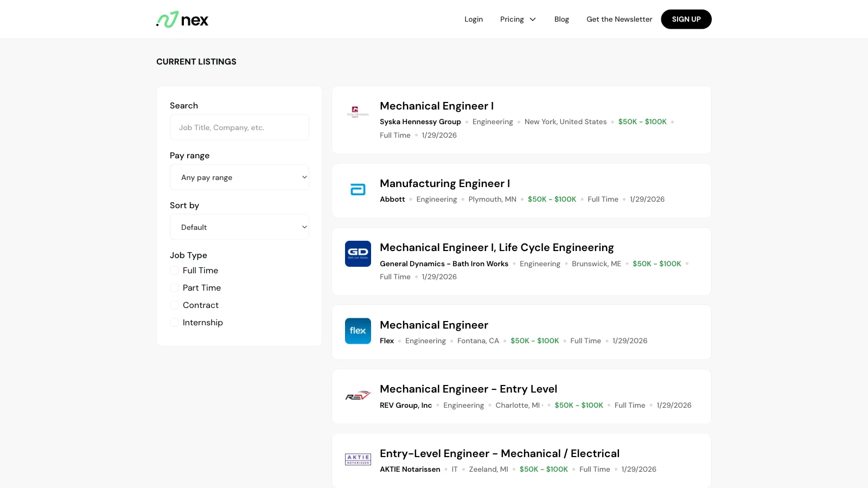Click the IT category on AKTIE listing
868x488 pixels.
[455, 470]
